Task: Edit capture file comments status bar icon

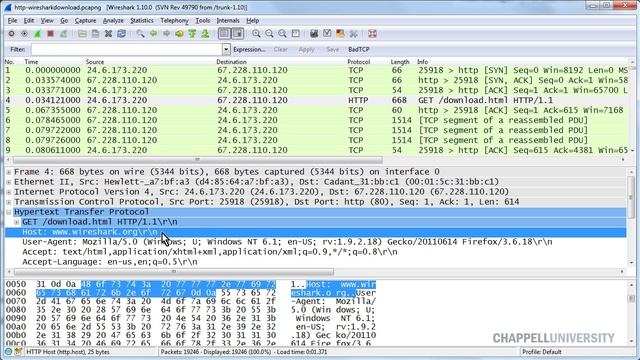Action: pyautogui.click(x=18, y=351)
